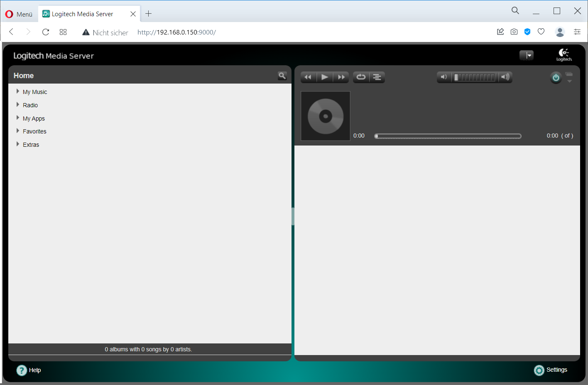The image size is (588, 385).
Task: Open the share page icon
Action: click(500, 32)
